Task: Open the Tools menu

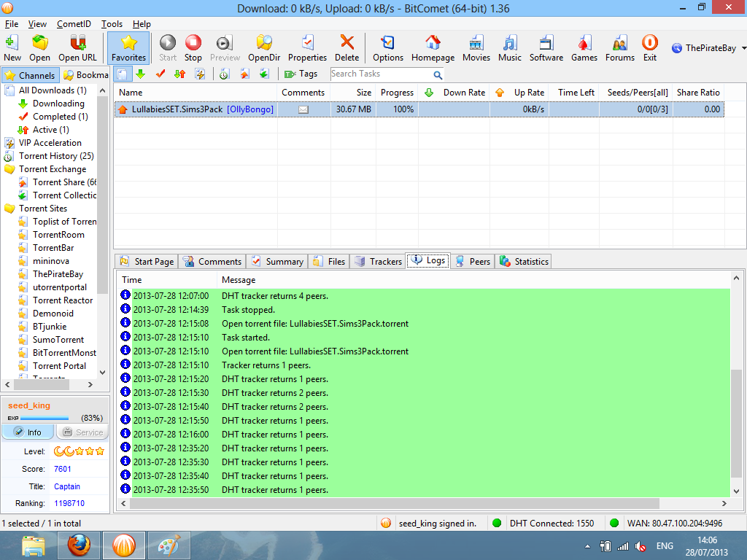Action: coord(112,23)
